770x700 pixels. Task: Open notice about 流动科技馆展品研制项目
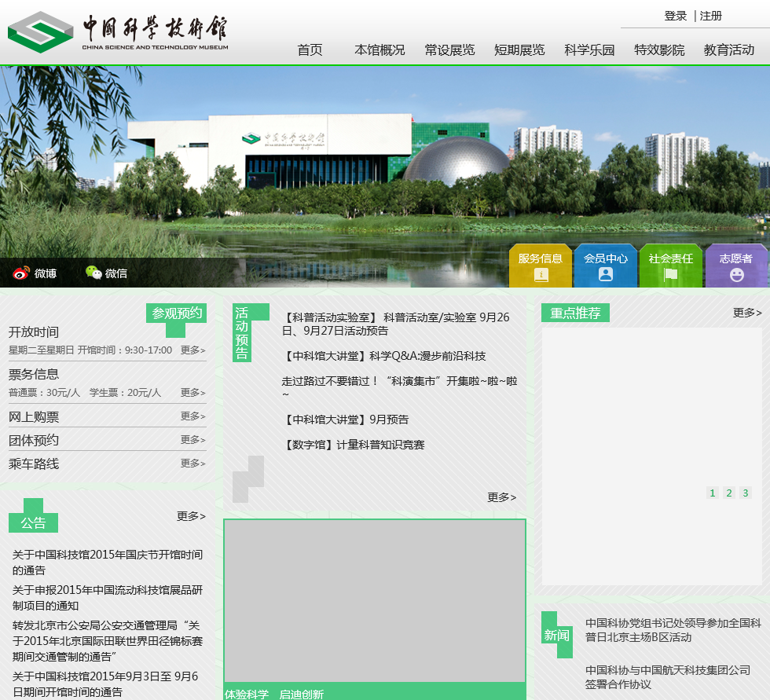tap(108, 597)
